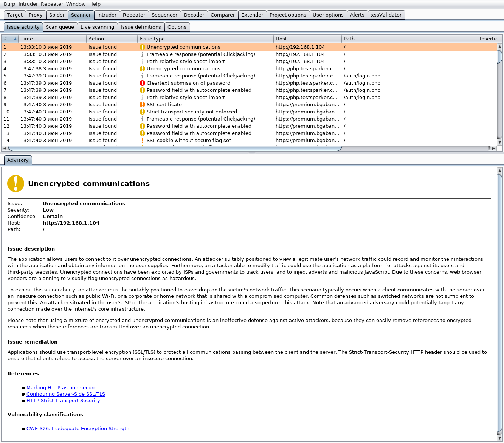This screenshot has height=443, width=504.
Task: Click info icon on row 11 Frameable response
Action: 142,119
